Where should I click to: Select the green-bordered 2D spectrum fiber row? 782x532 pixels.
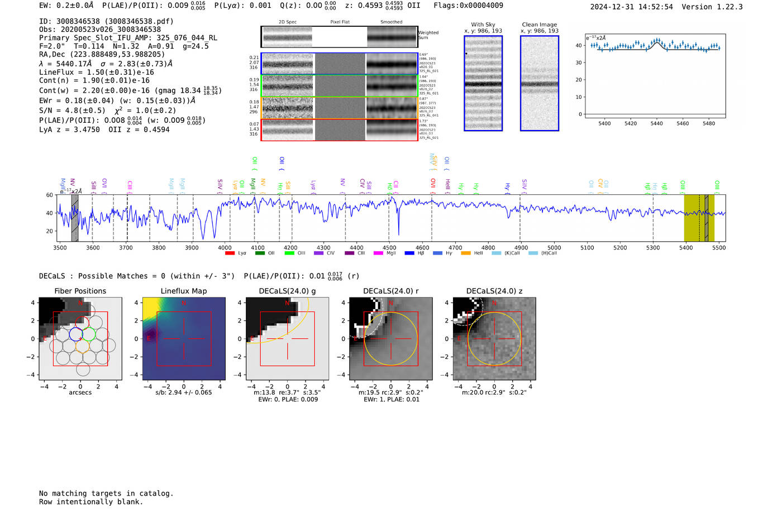pyautogui.click(x=340, y=86)
